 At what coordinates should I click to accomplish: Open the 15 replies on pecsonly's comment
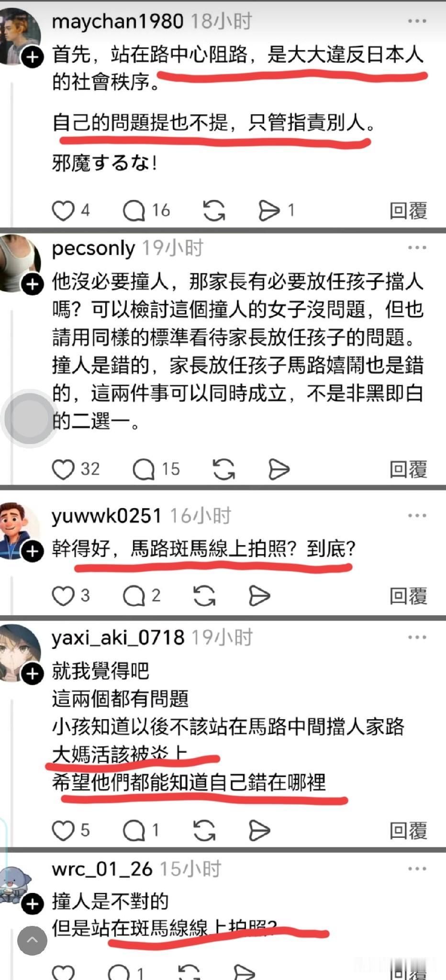pyautogui.click(x=144, y=469)
